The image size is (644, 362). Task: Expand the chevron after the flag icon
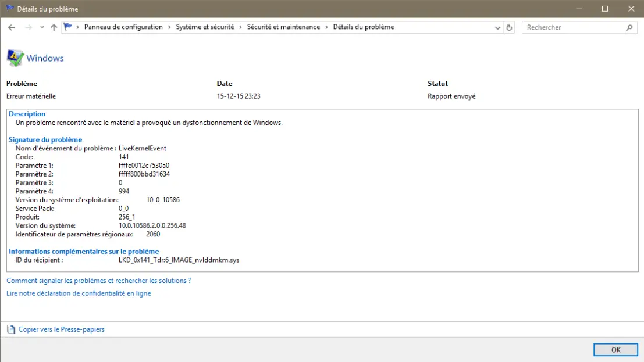tap(77, 27)
